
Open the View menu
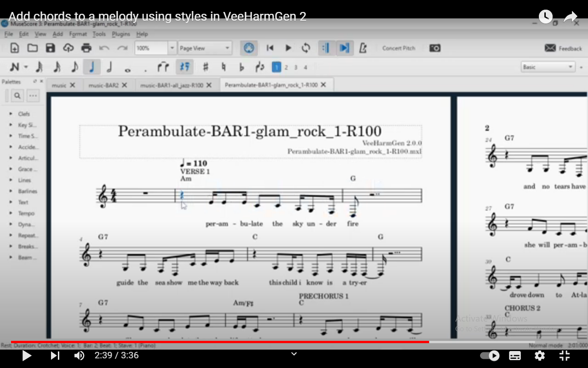(x=40, y=34)
